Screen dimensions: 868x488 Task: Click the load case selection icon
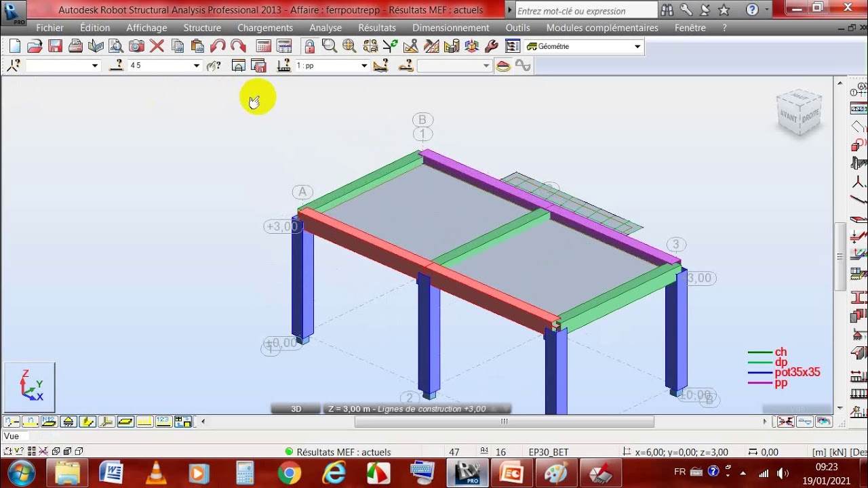(x=284, y=66)
